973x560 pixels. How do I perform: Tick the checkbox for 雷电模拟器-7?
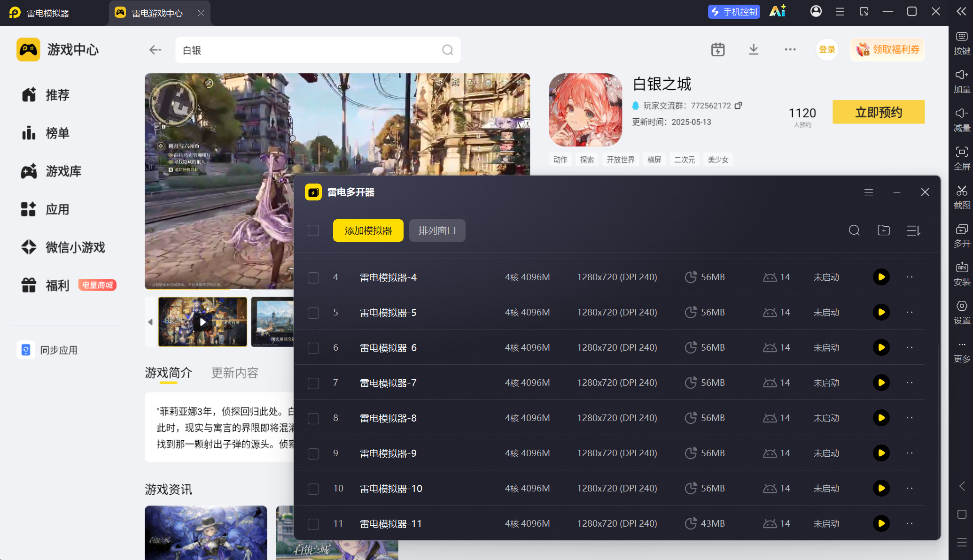tap(313, 383)
